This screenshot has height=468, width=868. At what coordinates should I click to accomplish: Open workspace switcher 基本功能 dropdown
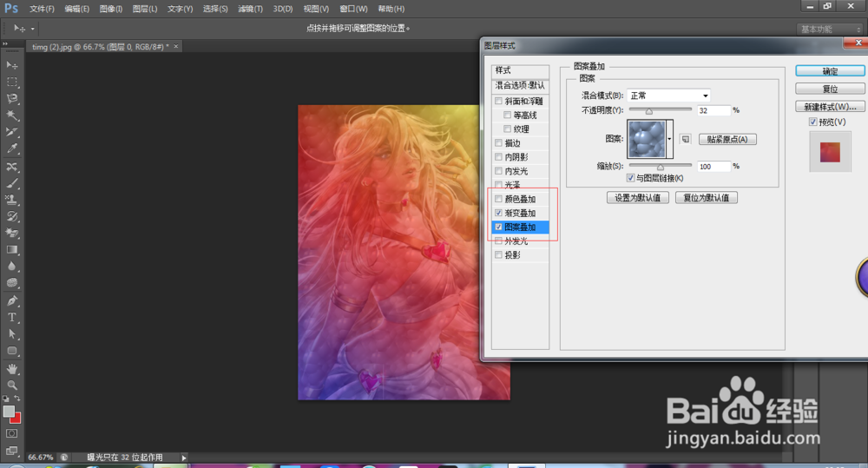pos(832,29)
